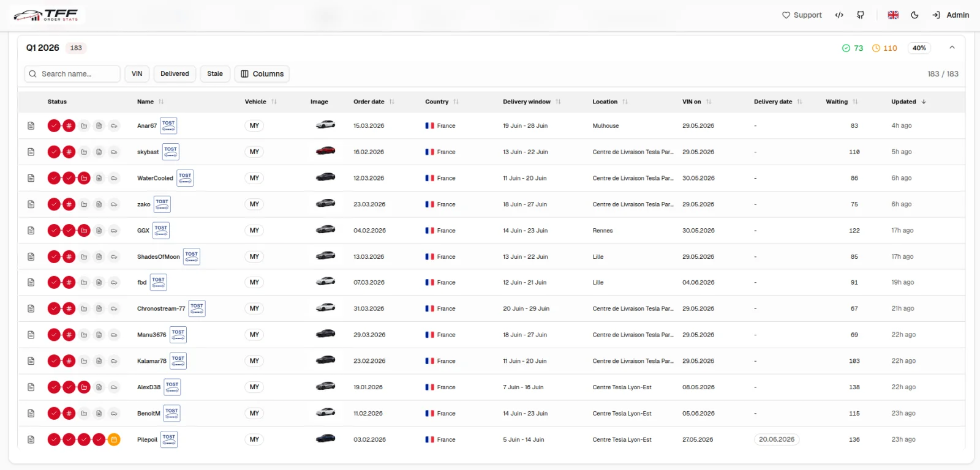Click the France flag in zako row
This screenshot has height=470, width=980.
pyautogui.click(x=430, y=204)
